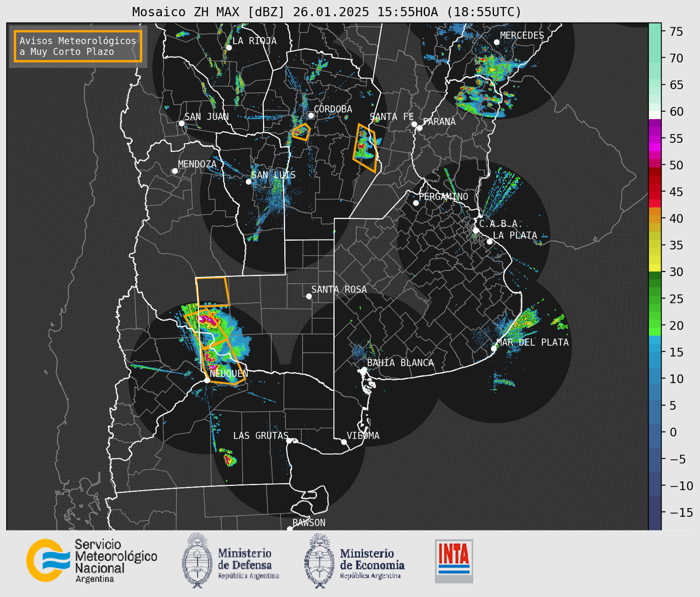Viewport: 700px width, 597px height.
Task: Click the orange warning polygon near Santa Fe
Action: [x=365, y=148]
